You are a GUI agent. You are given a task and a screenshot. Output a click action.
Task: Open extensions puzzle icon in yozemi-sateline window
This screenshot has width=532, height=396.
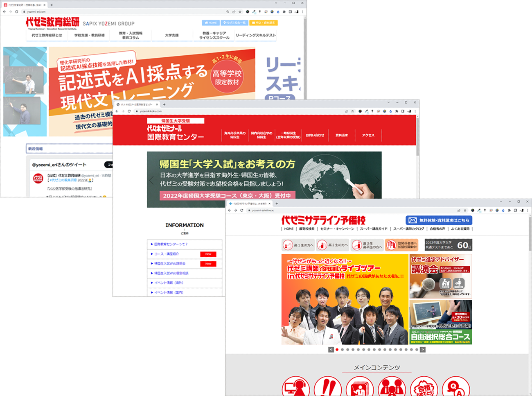click(x=509, y=210)
